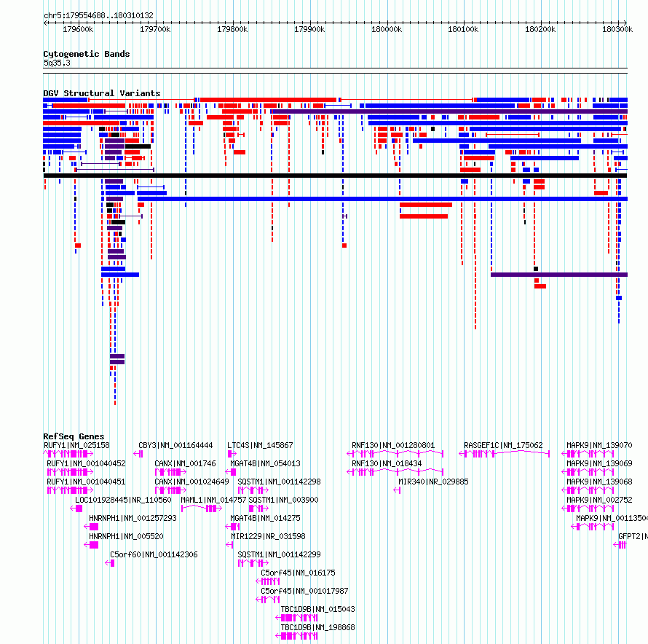648x644 pixels.
Task: Click the RASGEF1C gene model glyph
Action: 504,454
